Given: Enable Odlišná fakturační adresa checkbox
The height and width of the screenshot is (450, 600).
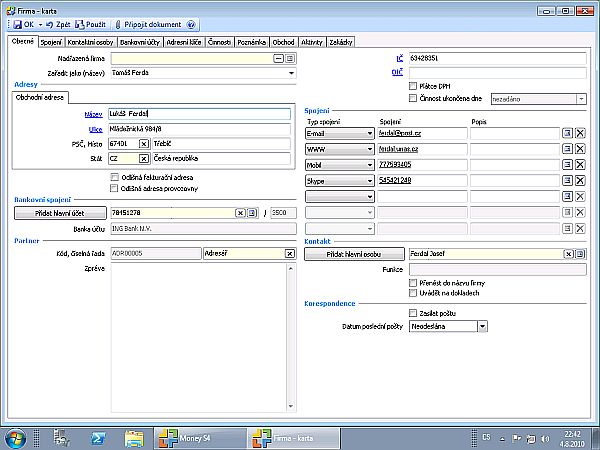Looking at the screenshot, I should point(114,177).
